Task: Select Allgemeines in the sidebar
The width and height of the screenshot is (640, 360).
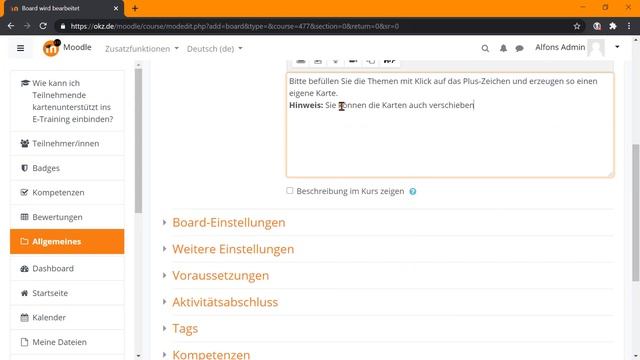Action: point(67,241)
